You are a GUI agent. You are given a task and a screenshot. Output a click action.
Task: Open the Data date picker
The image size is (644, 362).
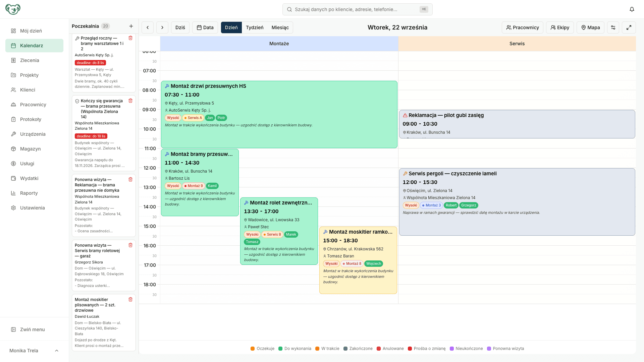(x=205, y=27)
